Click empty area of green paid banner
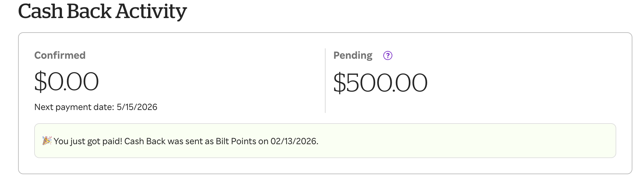 click(x=468, y=141)
